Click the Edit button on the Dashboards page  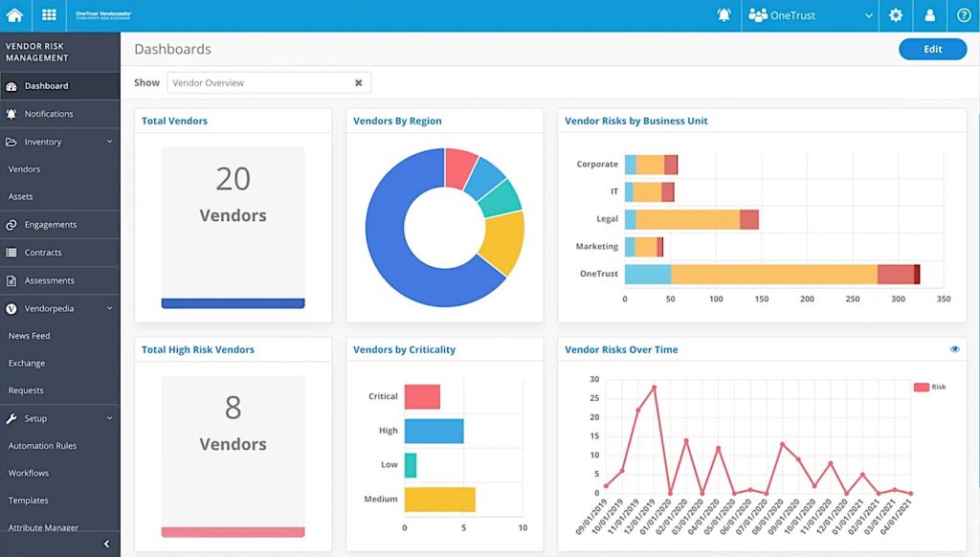[932, 48]
